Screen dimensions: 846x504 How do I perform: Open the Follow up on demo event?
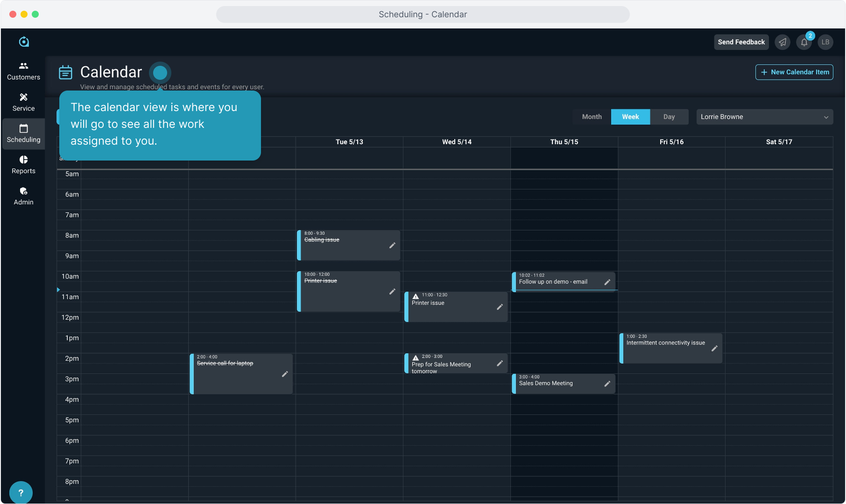tap(553, 282)
